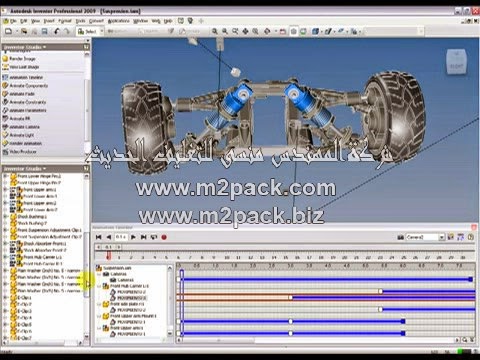Click the red time slider marker

pos(108,256)
